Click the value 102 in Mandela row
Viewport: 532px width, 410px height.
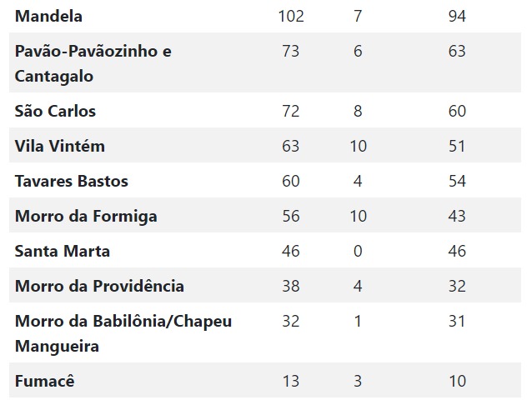[x=291, y=17]
